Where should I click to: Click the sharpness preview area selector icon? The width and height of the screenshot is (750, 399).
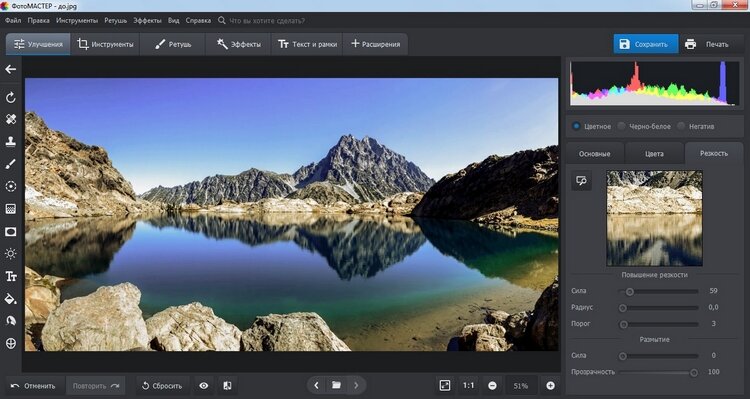coord(582,181)
